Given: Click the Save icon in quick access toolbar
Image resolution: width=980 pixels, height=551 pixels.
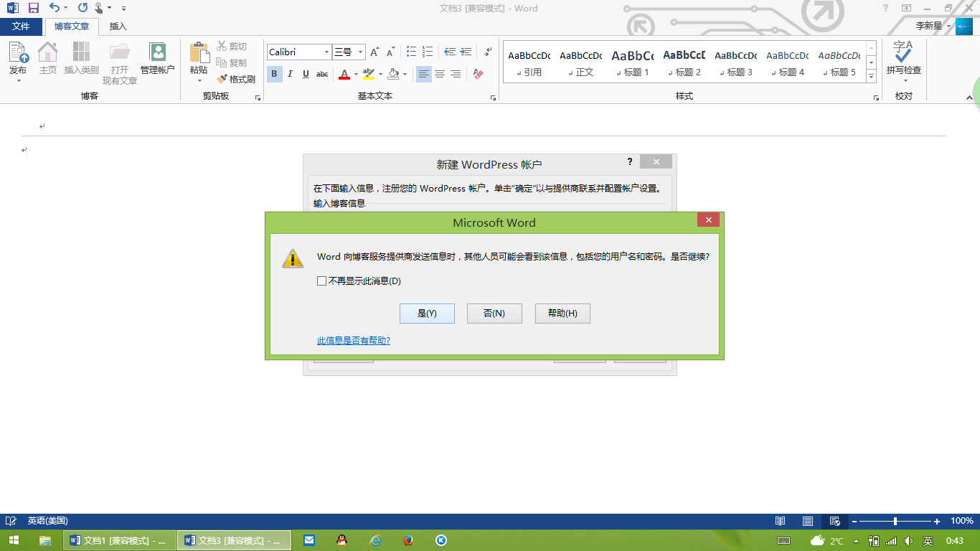Looking at the screenshot, I should pos(33,8).
